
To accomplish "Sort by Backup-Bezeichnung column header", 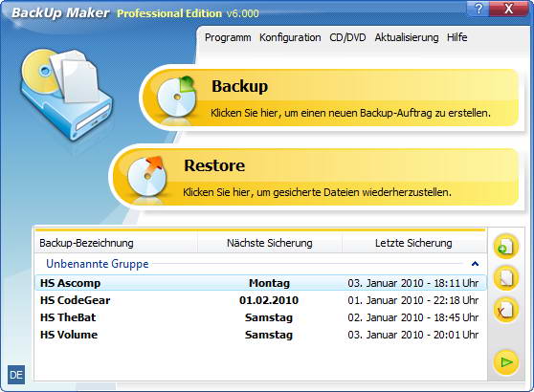I will pos(116,243).
